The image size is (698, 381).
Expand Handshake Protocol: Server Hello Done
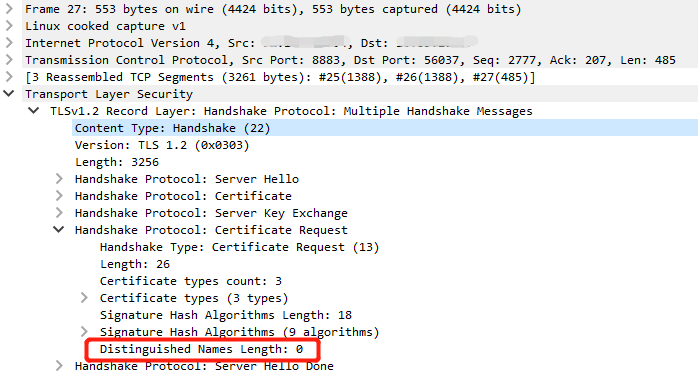(x=59, y=366)
